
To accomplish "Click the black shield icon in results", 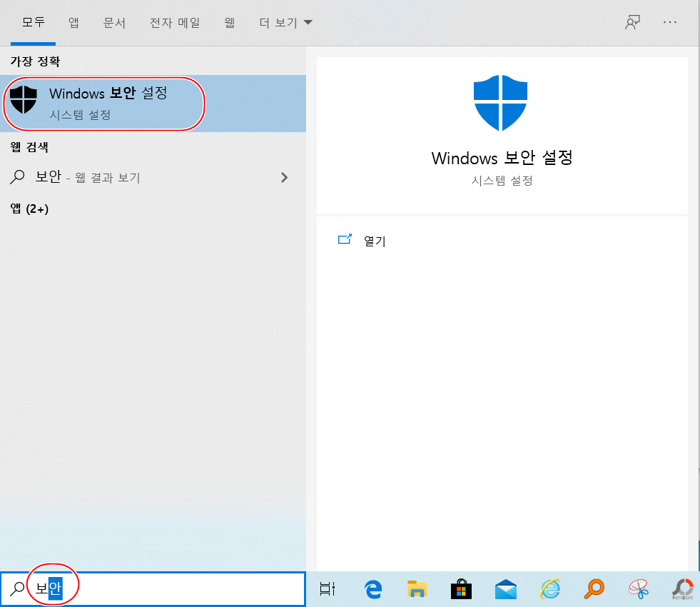I will pyautogui.click(x=24, y=99).
